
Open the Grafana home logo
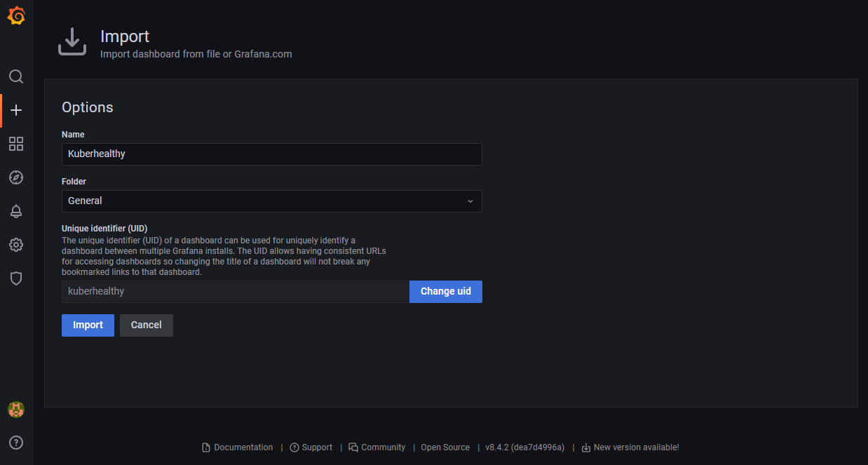point(16,16)
